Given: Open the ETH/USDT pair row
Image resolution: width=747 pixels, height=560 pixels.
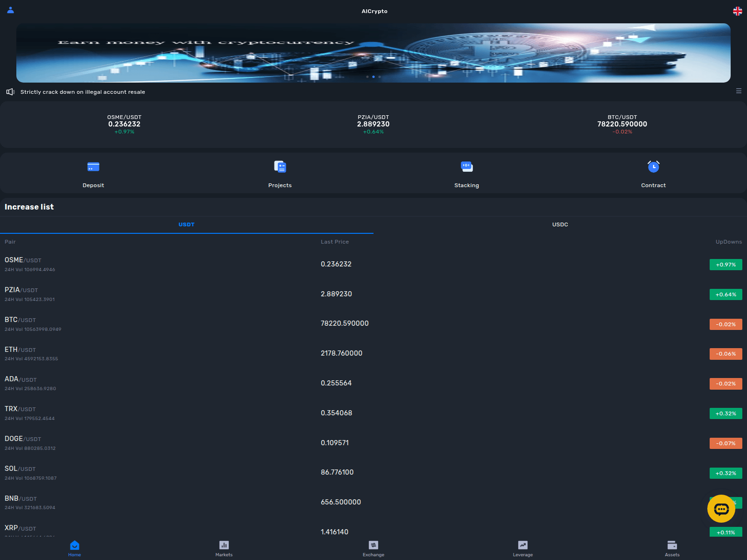Looking at the screenshot, I should (x=373, y=354).
